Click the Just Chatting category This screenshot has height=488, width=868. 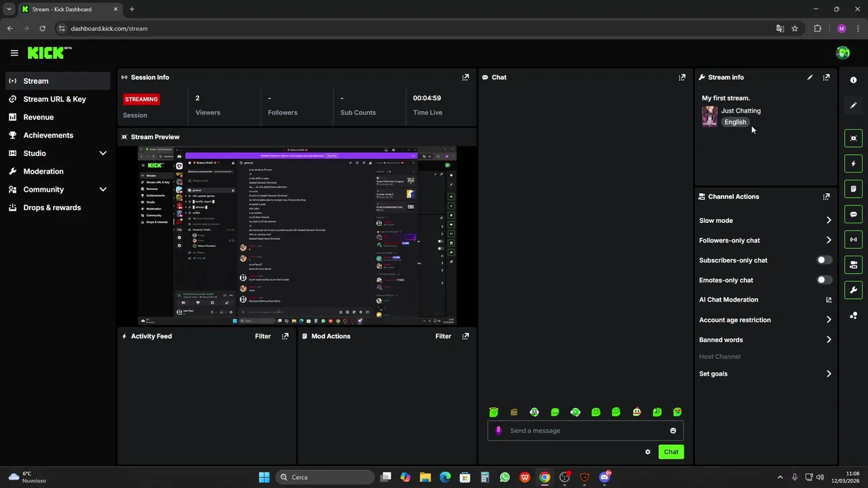(741, 110)
